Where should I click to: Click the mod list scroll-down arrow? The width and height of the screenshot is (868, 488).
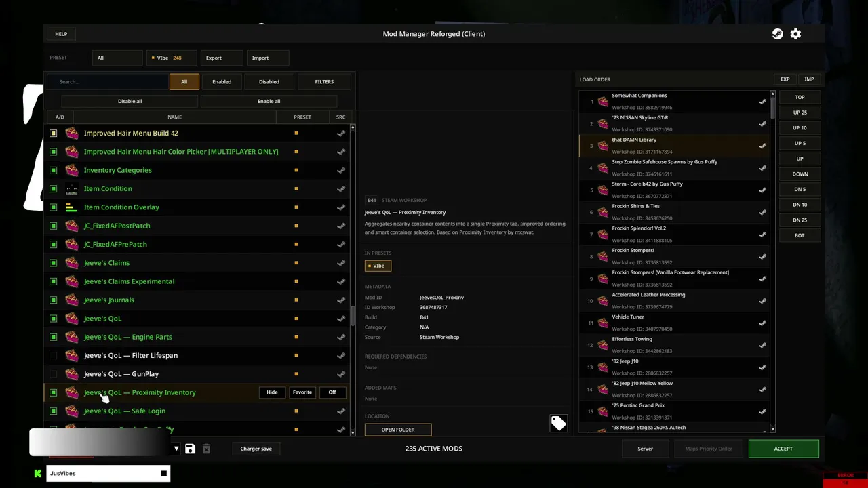click(353, 432)
